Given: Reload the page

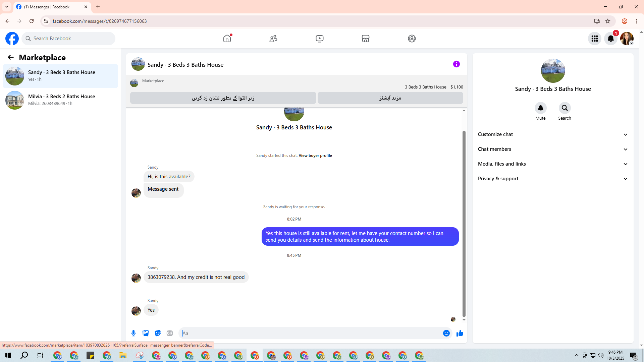Looking at the screenshot, I should (32, 21).
